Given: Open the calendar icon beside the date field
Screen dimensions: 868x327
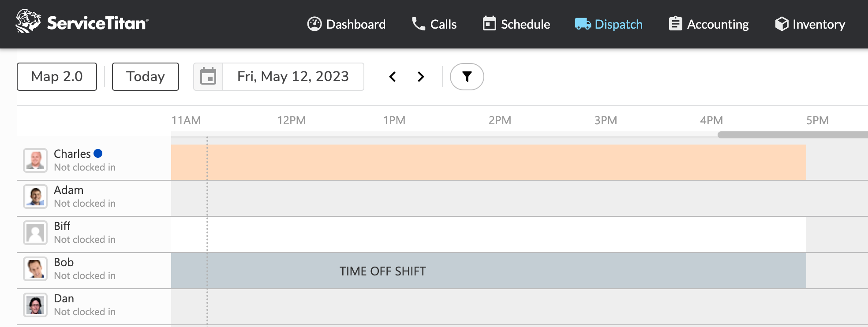Looking at the screenshot, I should [x=208, y=76].
